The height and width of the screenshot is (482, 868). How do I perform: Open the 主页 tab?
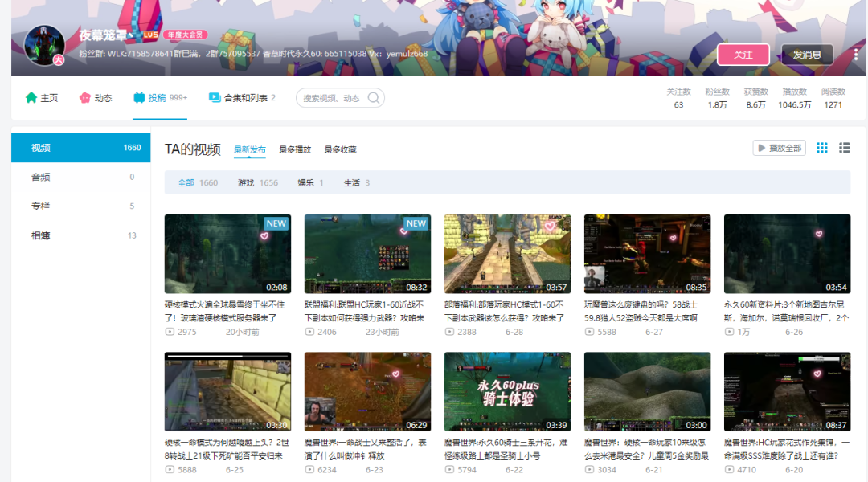click(42, 98)
